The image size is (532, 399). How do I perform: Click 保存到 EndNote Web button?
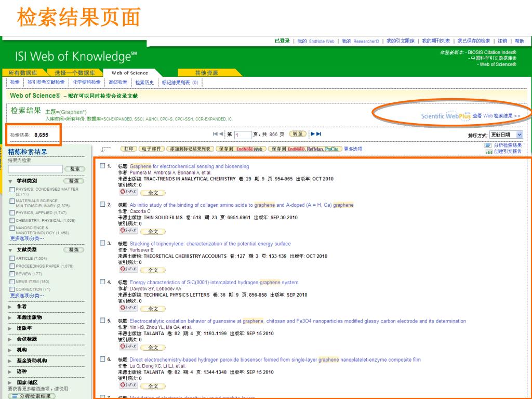(x=241, y=149)
